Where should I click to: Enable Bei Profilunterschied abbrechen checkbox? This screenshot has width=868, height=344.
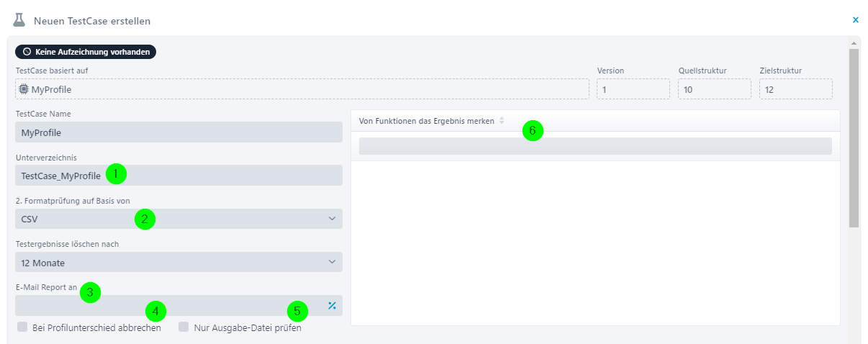22,327
